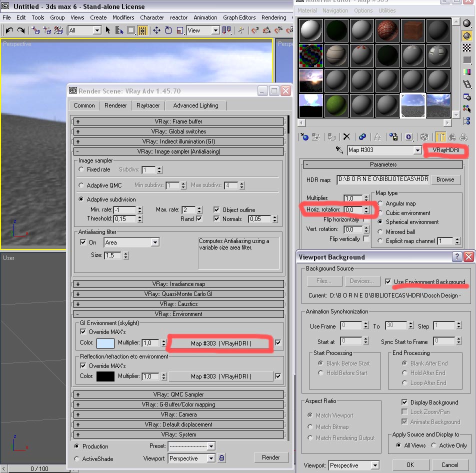Viewport: 476px width, 473px height.
Task: Open the antialiasing filter Area dropdown
Action: (x=155, y=242)
